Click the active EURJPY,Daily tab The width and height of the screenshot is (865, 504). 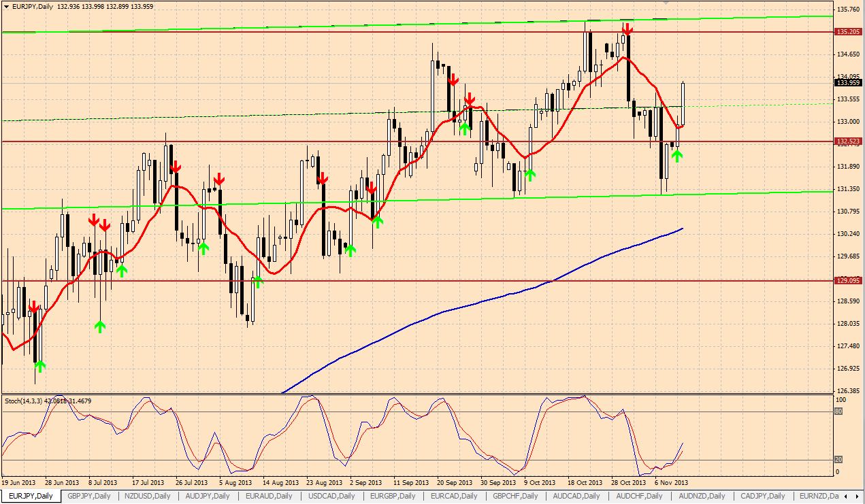pos(31,496)
